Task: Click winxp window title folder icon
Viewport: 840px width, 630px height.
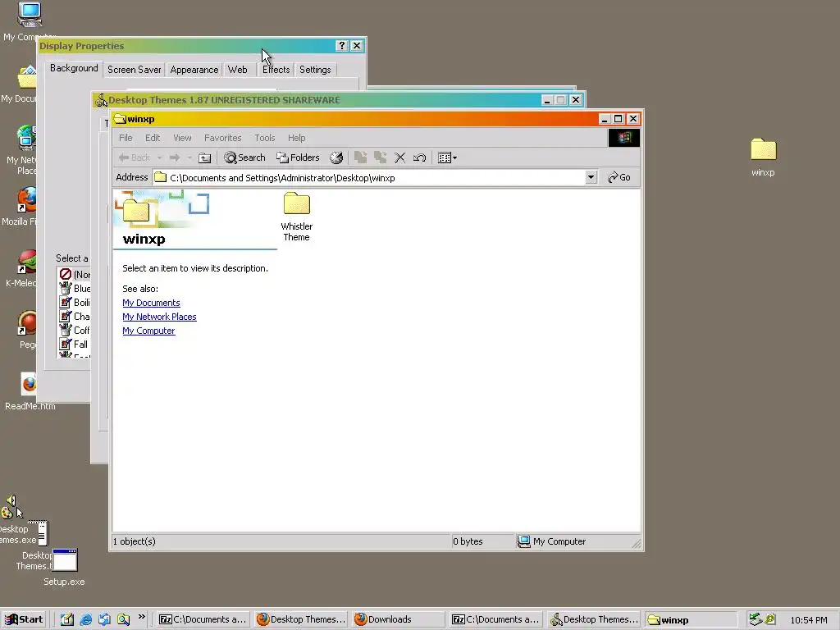Action: [120, 118]
